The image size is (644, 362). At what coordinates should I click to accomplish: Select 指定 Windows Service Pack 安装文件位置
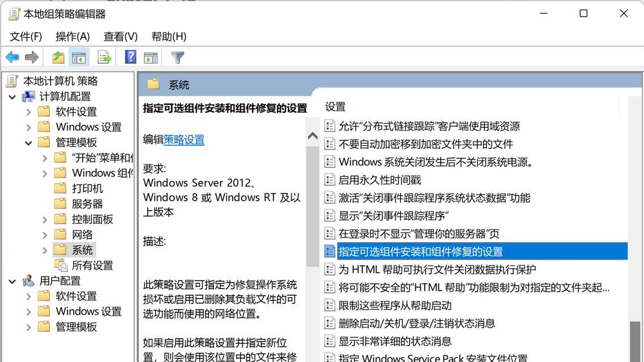433,357
